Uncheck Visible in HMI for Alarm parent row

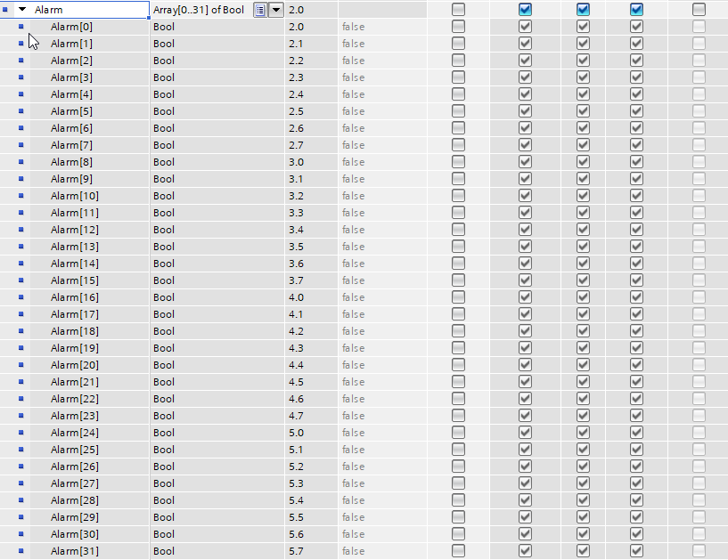tap(636, 9)
